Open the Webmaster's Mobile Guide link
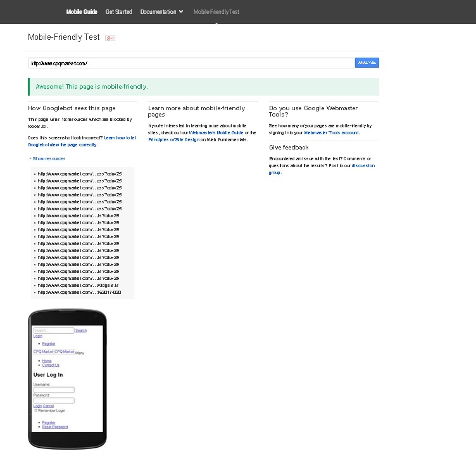The image size is (476, 456). point(216,133)
